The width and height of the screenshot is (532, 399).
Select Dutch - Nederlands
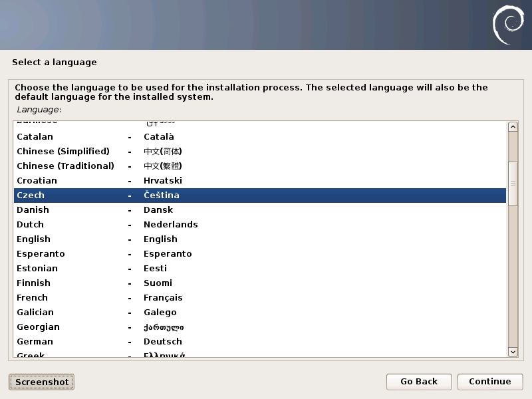point(260,225)
